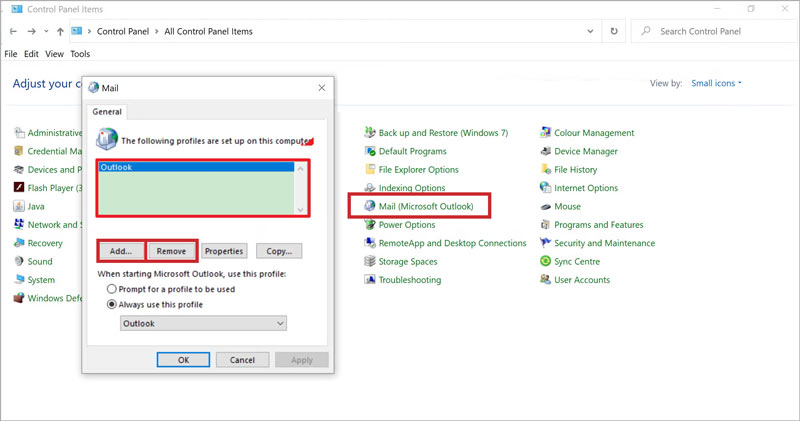800x421 pixels.
Task: Expand the address bar history dropdown
Action: pos(590,31)
